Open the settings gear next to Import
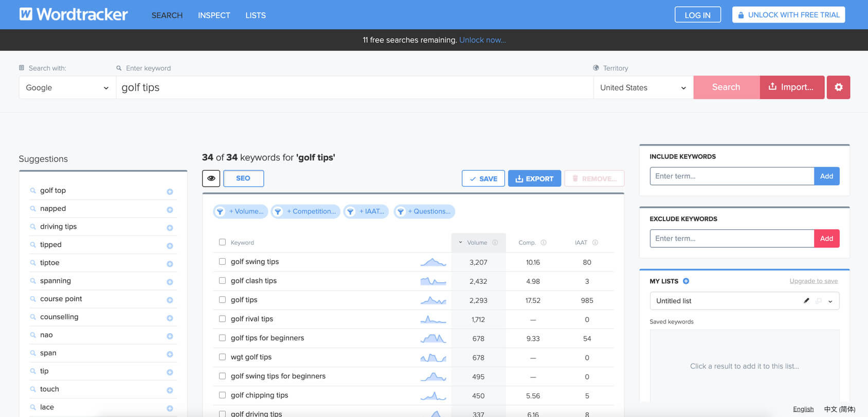 tap(838, 87)
